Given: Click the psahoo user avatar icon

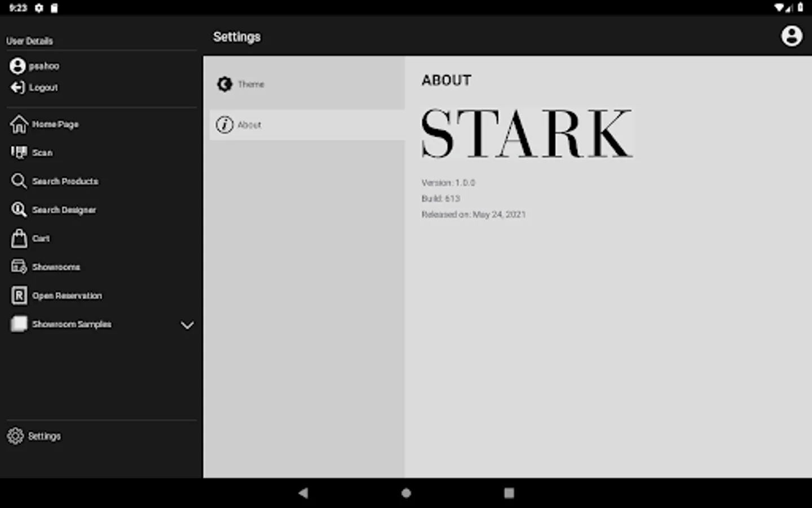Looking at the screenshot, I should (x=17, y=66).
